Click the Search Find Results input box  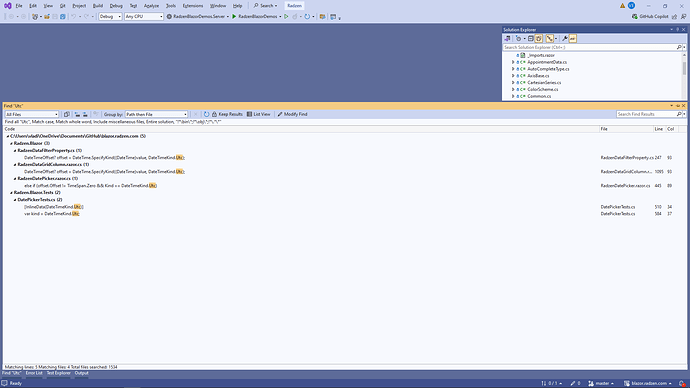coord(646,114)
